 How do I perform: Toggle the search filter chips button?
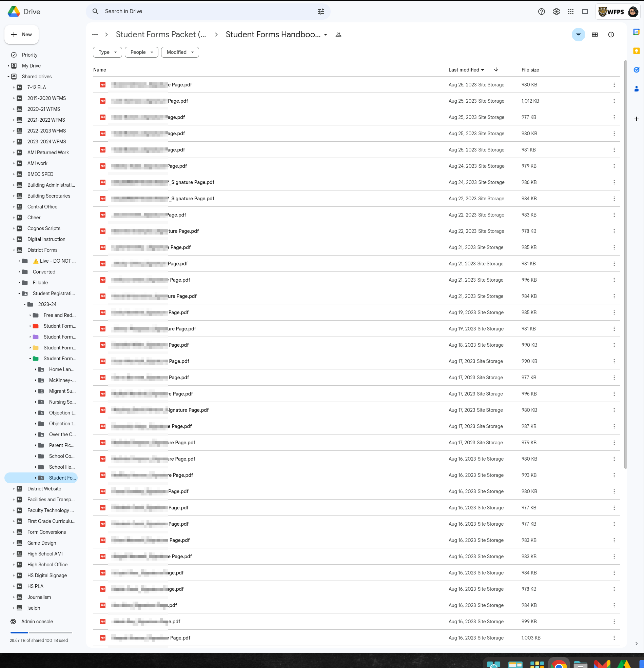click(x=578, y=35)
